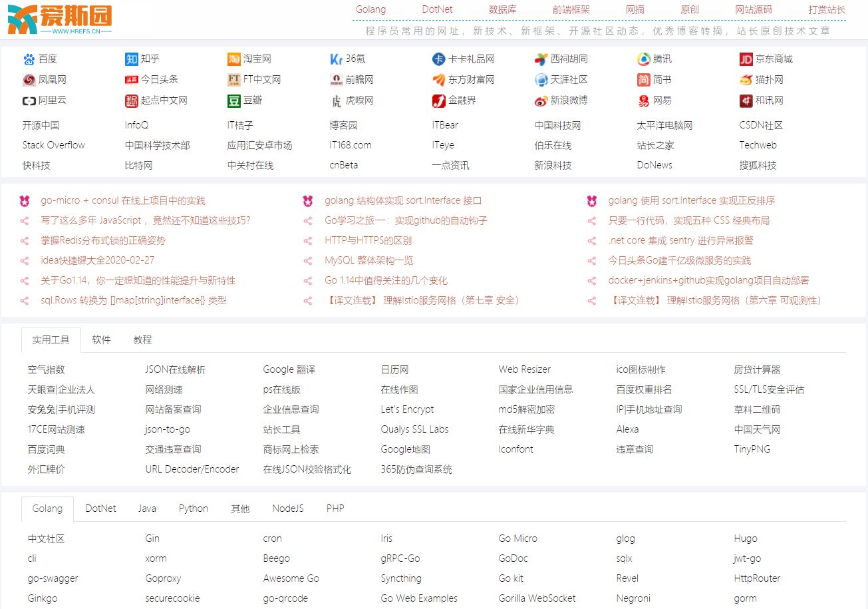Open the Stack Overflow link
Viewport: 868px width, 609px height.
coord(54,145)
